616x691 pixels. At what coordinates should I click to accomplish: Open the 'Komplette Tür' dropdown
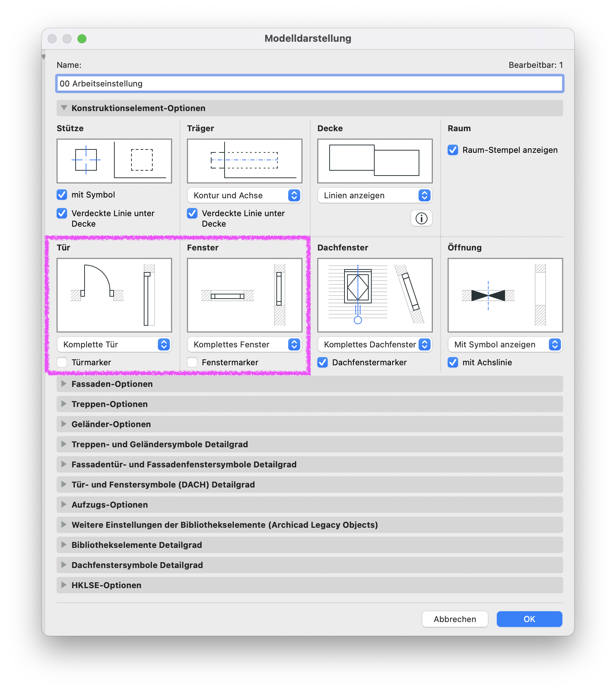coord(114,344)
